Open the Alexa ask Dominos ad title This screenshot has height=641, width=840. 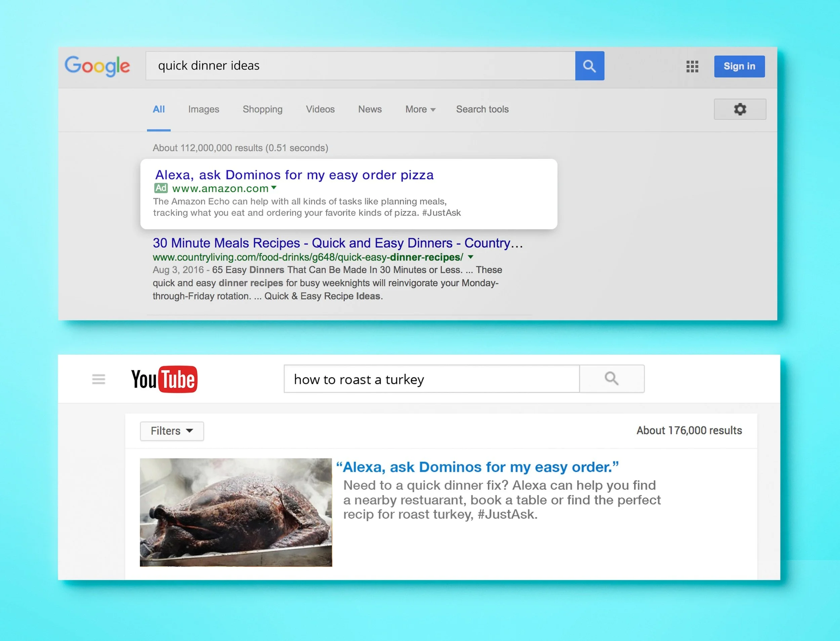click(x=294, y=175)
